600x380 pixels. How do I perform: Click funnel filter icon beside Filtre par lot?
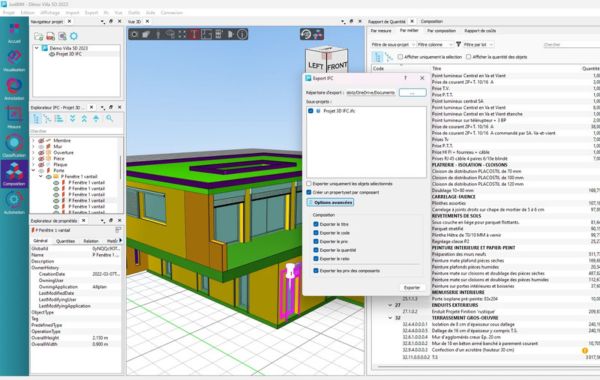click(458, 44)
